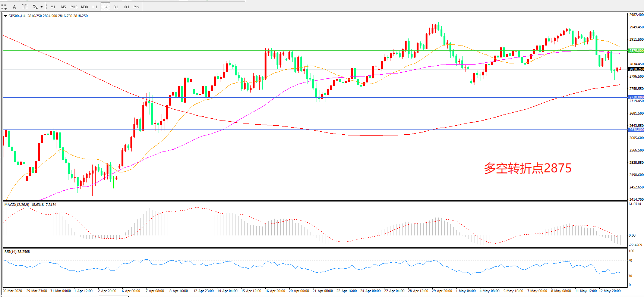Click the green 2875.000 price level label
The image size is (644, 297).
tap(636, 51)
